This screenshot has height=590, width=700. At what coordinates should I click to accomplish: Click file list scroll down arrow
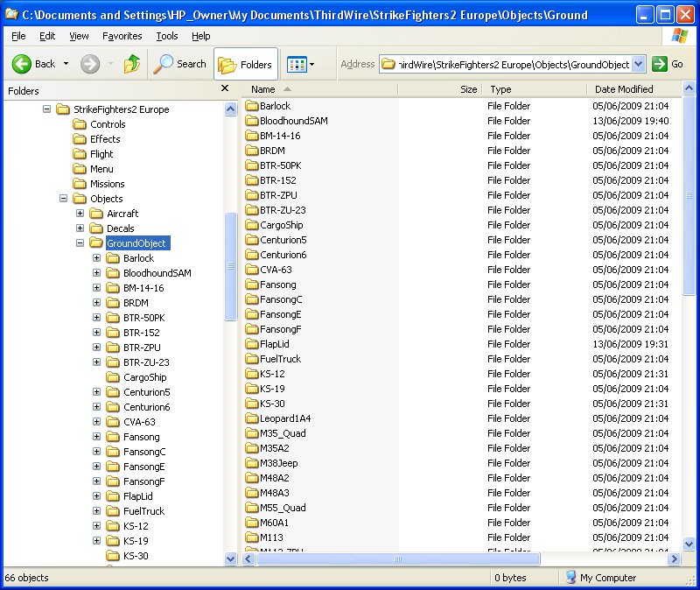coord(689,544)
